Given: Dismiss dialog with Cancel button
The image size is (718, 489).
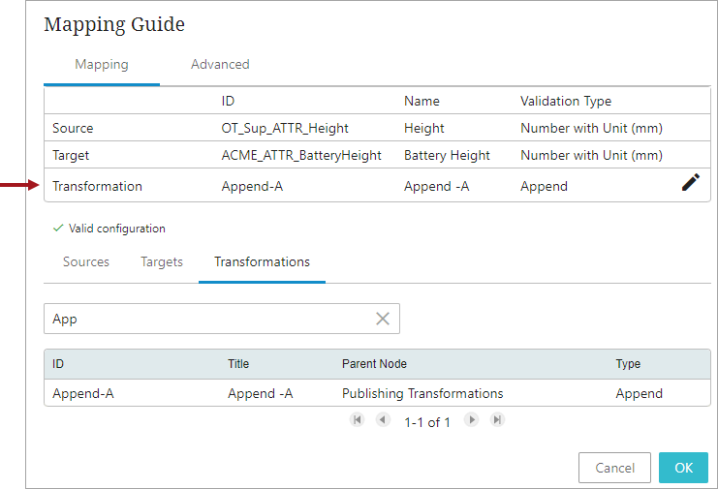Looking at the screenshot, I should (x=615, y=467).
